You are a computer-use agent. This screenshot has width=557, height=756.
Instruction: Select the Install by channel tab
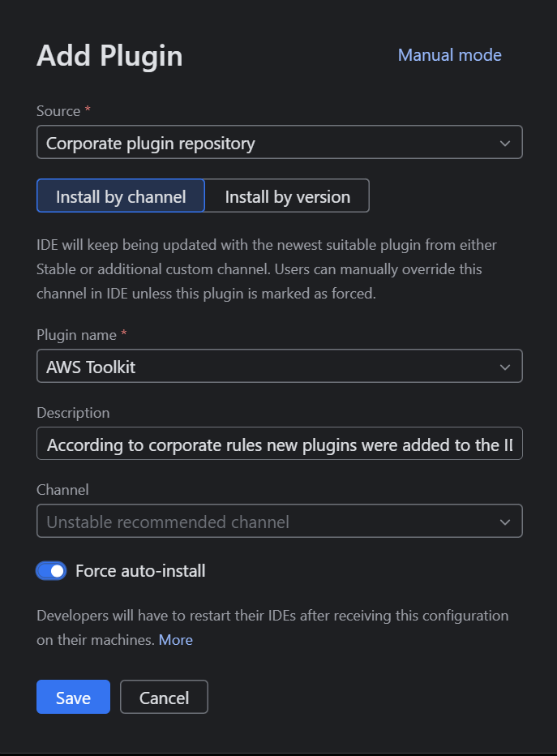click(x=120, y=195)
